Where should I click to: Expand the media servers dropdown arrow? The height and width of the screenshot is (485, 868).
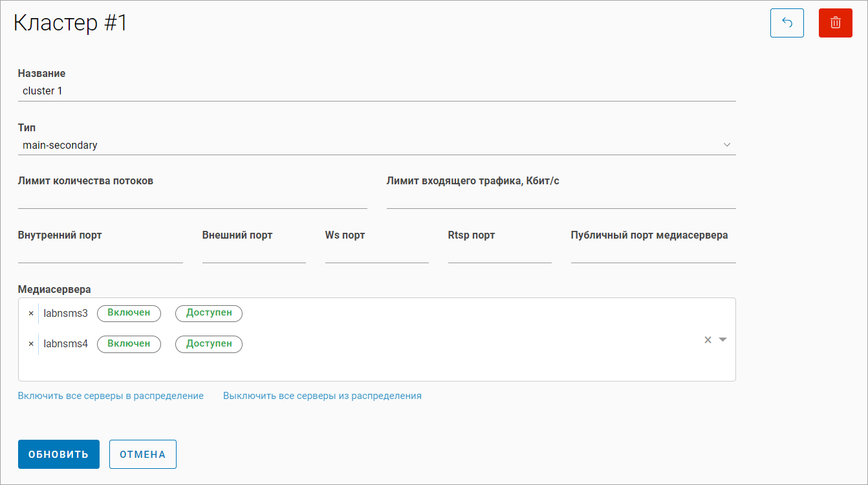point(723,340)
